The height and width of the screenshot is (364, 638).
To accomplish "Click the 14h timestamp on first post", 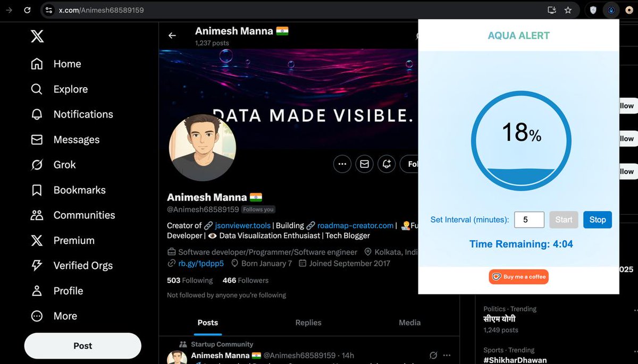I will (x=348, y=355).
